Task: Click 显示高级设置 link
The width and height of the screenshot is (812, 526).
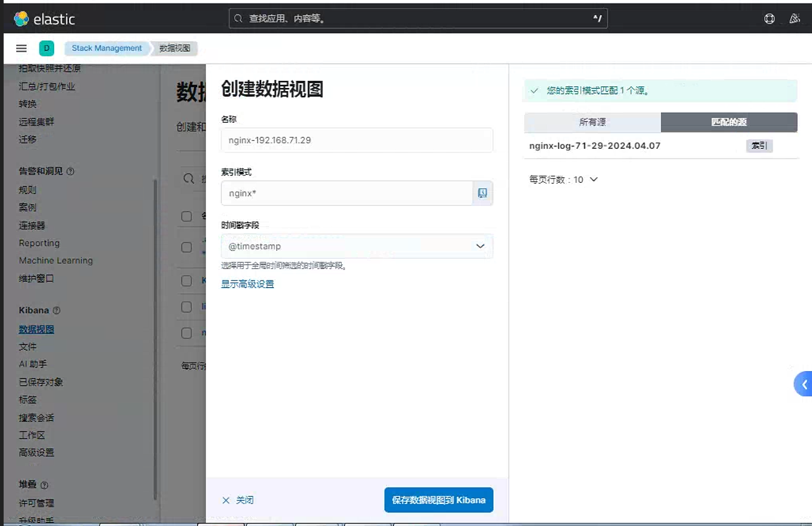Action: (248, 284)
